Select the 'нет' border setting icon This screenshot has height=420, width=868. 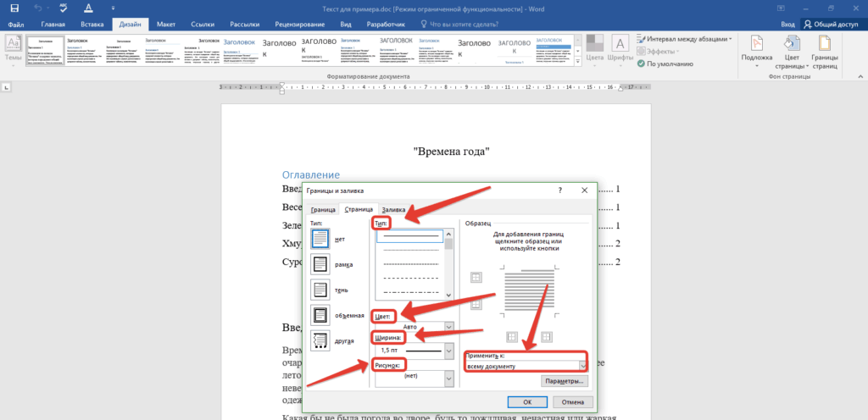click(x=320, y=240)
